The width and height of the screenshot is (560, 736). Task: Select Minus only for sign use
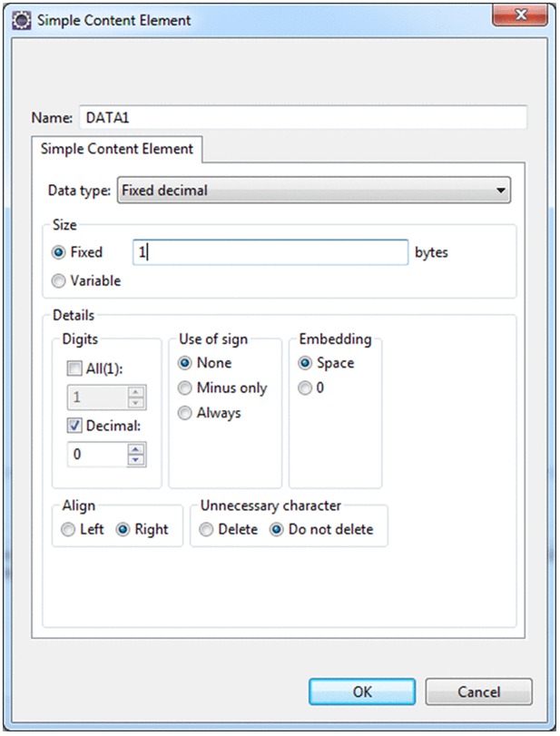pos(186,388)
